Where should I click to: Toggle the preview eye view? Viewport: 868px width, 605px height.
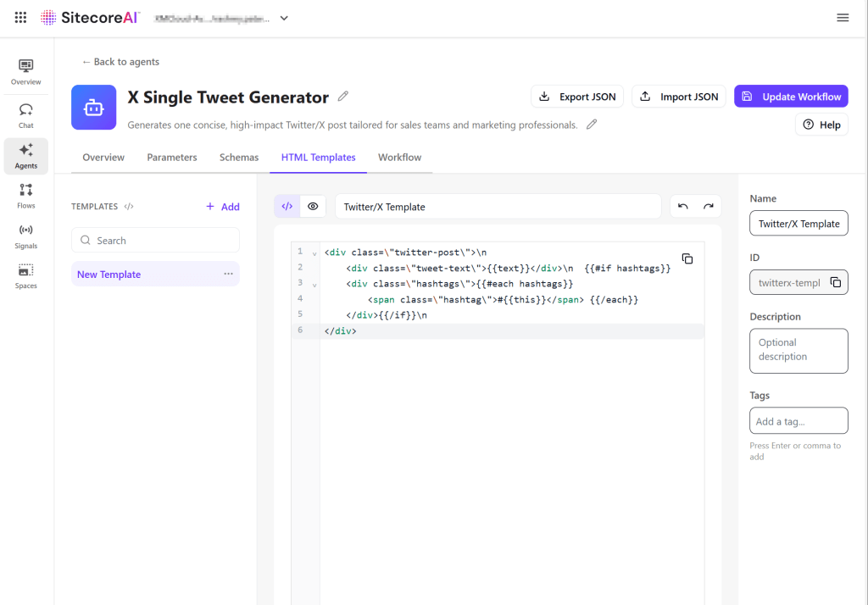pos(313,207)
